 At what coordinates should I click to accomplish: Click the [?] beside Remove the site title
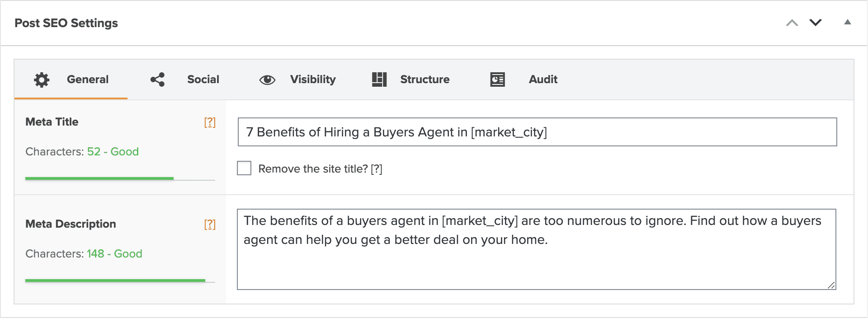tap(377, 169)
